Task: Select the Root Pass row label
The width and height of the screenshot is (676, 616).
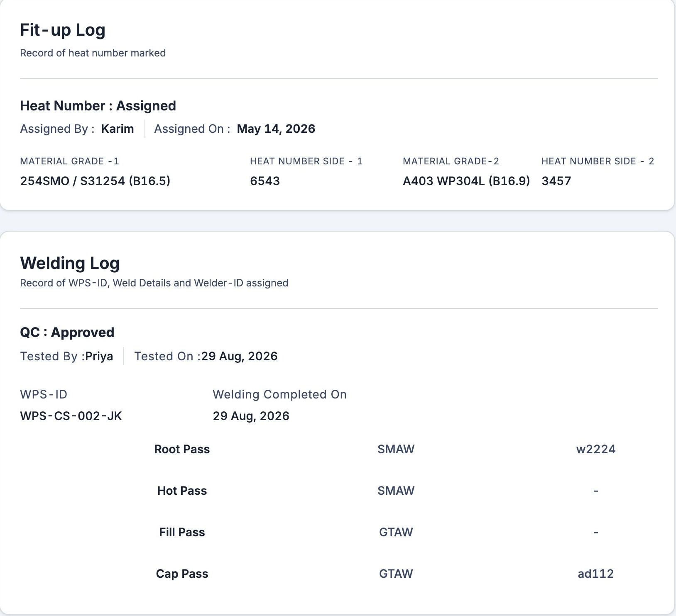Action: pyautogui.click(x=182, y=449)
